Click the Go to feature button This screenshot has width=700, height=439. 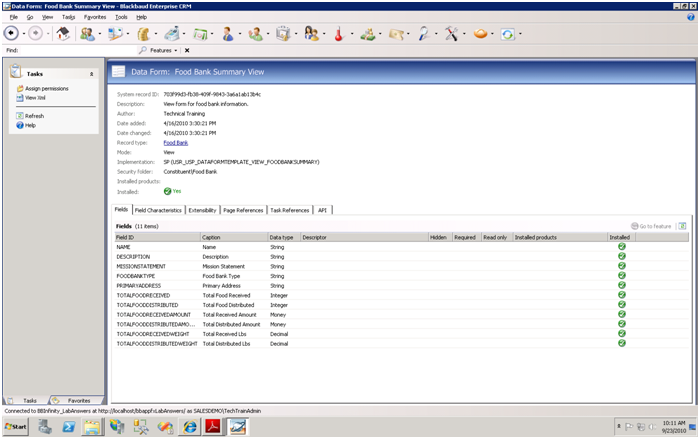click(651, 226)
